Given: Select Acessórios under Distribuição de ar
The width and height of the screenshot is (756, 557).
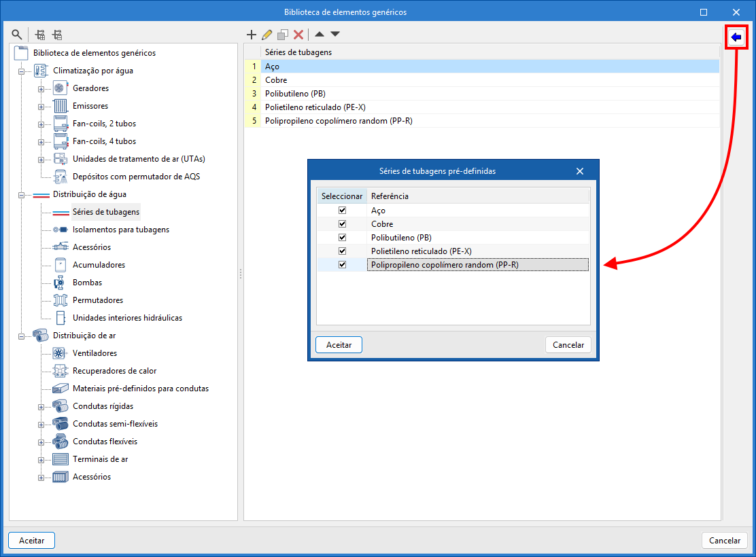Looking at the screenshot, I should click(x=92, y=477).
